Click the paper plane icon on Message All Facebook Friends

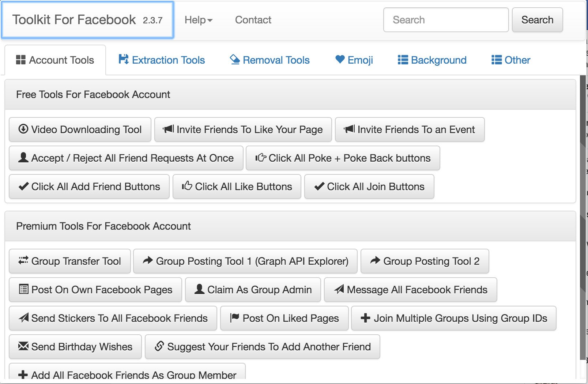pos(339,289)
